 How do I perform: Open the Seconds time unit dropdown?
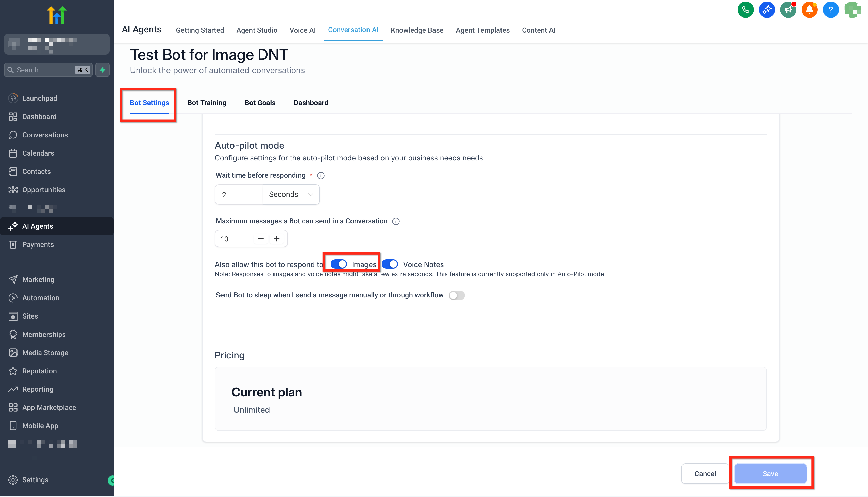pos(291,195)
